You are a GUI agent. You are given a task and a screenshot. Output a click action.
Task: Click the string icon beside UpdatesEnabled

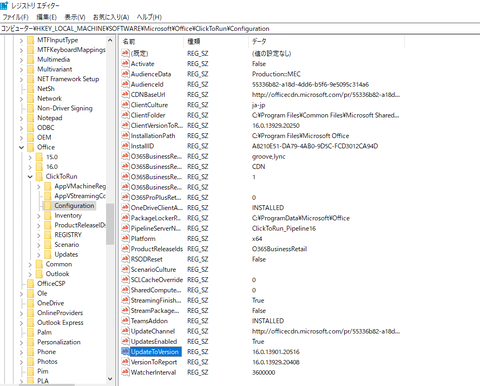(125, 341)
